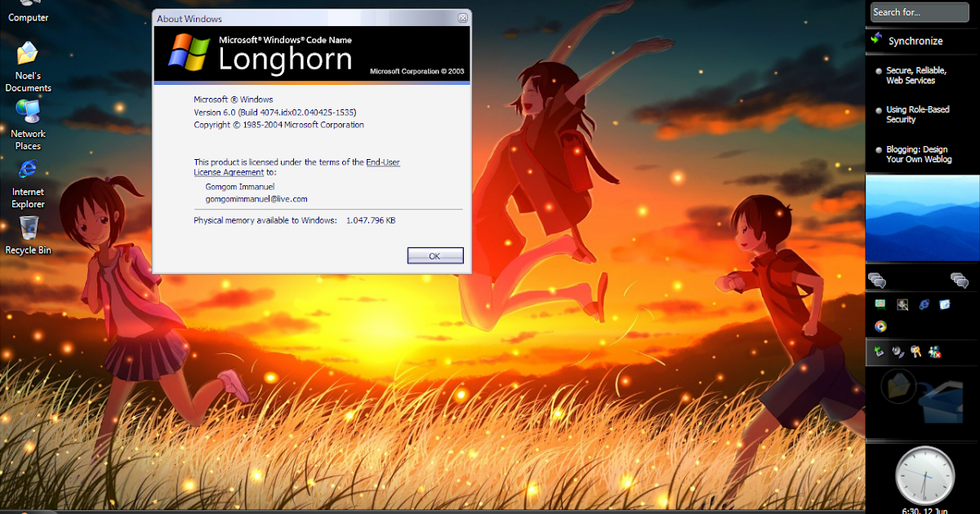Click OK in the About Windows dialog
The height and width of the screenshot is (514, 980).
tap(434, 255)
